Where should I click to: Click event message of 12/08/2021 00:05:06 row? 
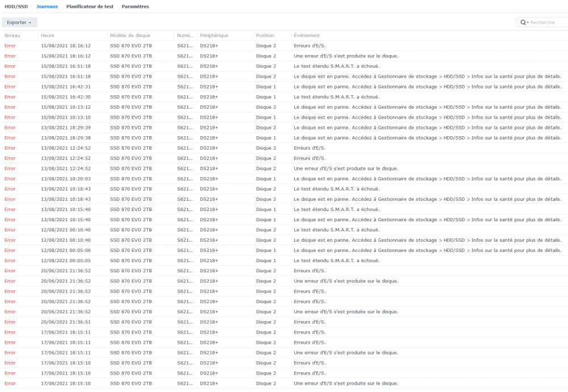[x=428, y=251]
